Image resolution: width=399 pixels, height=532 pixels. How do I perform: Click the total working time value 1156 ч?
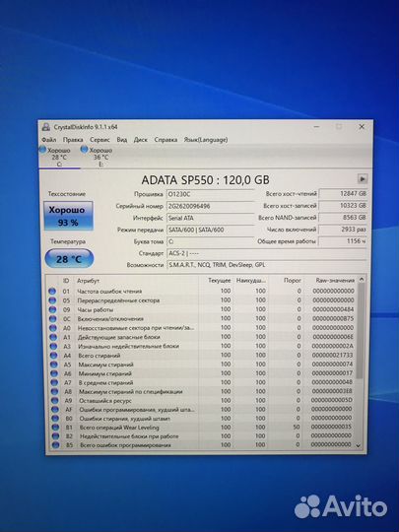(x=343, y=241)
